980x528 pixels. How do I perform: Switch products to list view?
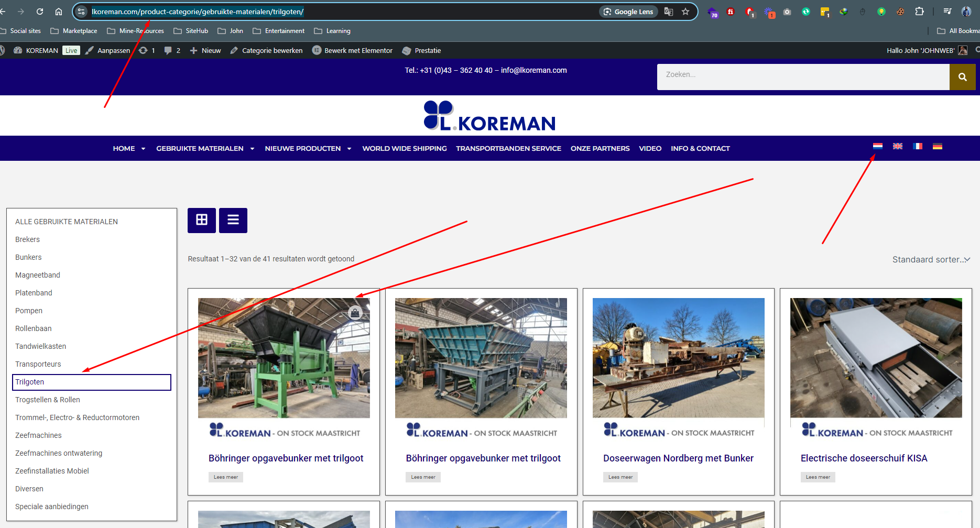233,220
